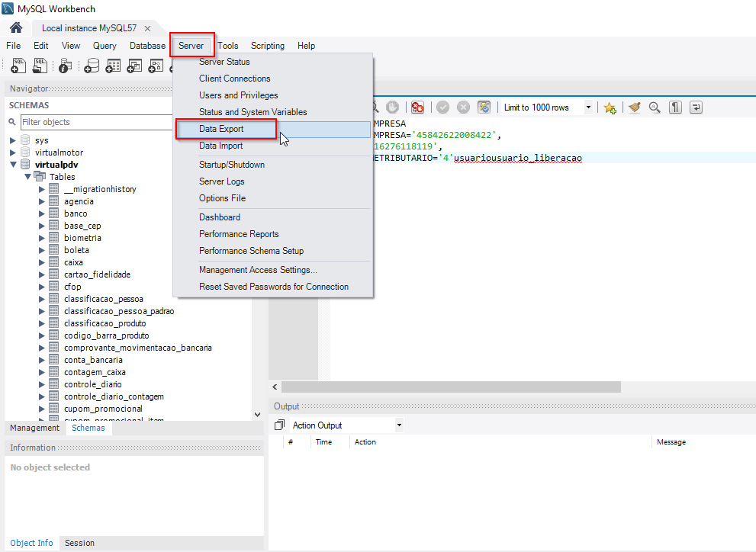The width and height of the screenshot is (756, 552).
Task: Click the MySQL Workbench dolphin title icon
Action: pos(8,8)
